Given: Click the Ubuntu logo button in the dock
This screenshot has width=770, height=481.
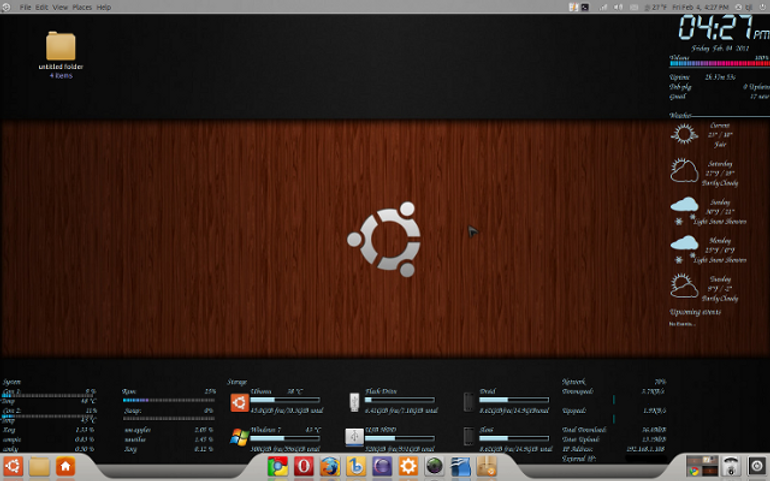Looking at the screenshot, I should (13, 466).
